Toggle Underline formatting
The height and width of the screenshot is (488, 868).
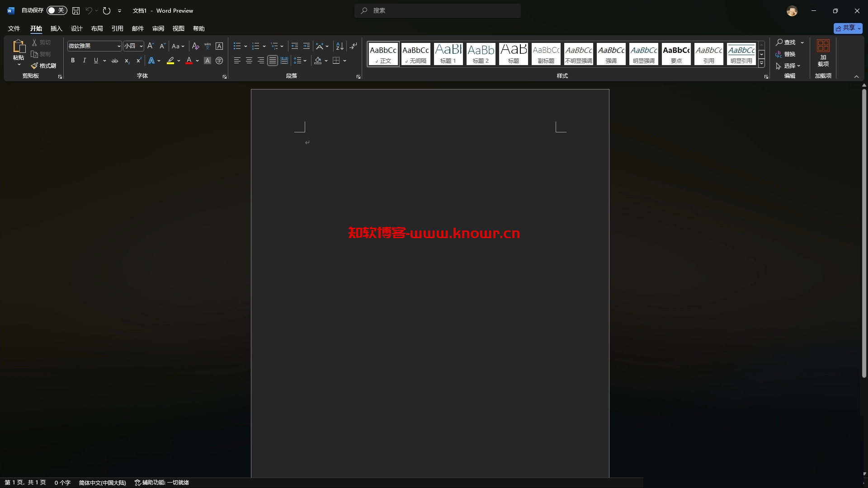coord(96,61)
